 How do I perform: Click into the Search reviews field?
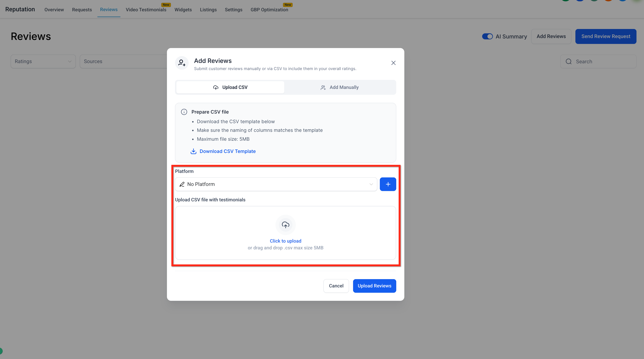tap(598, 62)
